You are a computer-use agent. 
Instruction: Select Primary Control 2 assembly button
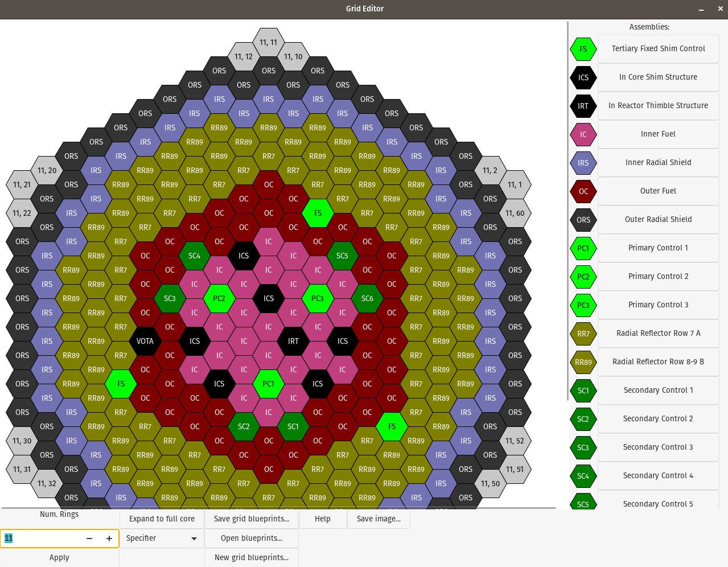[x=658, y=276]
